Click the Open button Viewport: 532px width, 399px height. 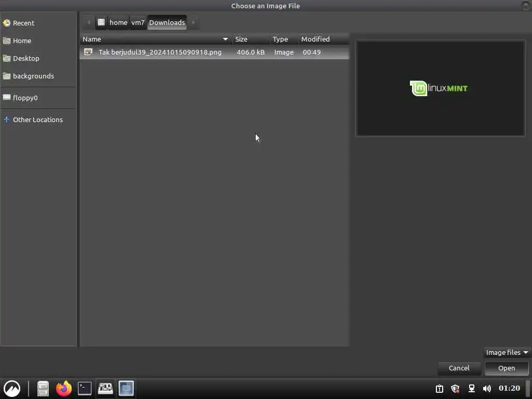coord(507,368)
